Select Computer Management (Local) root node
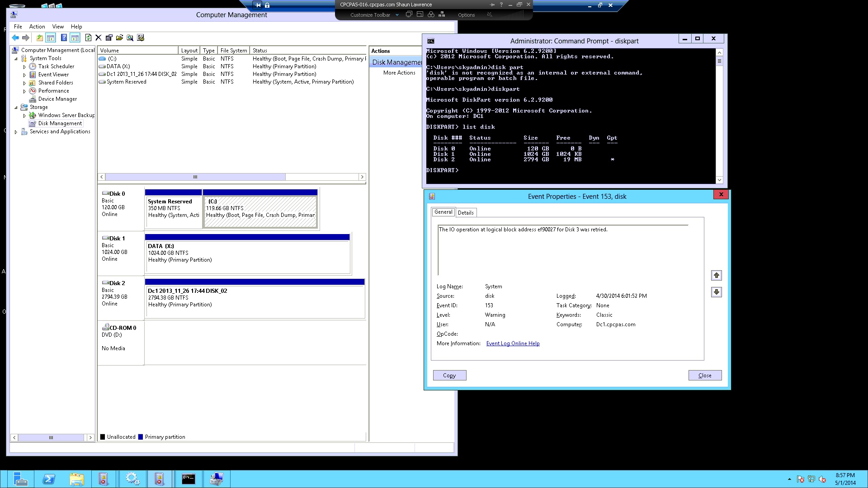 click(x=58, y=50)
